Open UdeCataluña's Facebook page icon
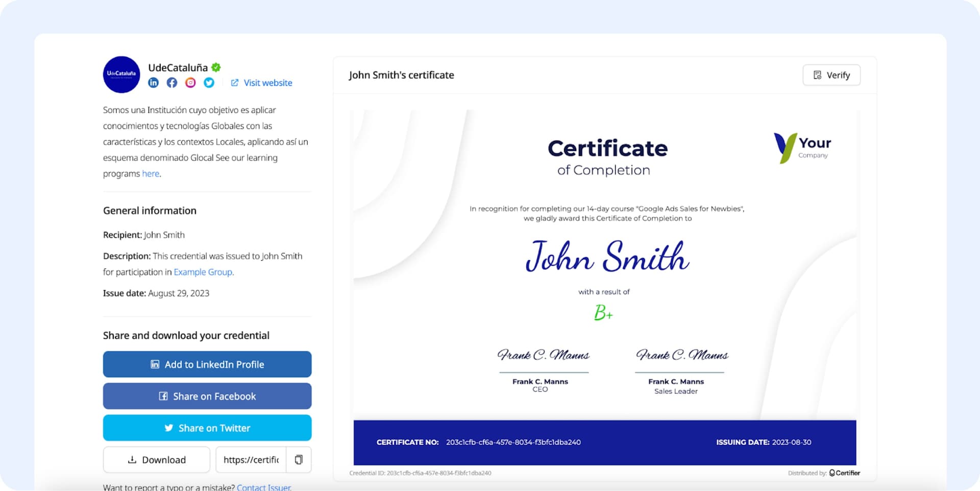 pyautogui.click(x=172, y=83)
